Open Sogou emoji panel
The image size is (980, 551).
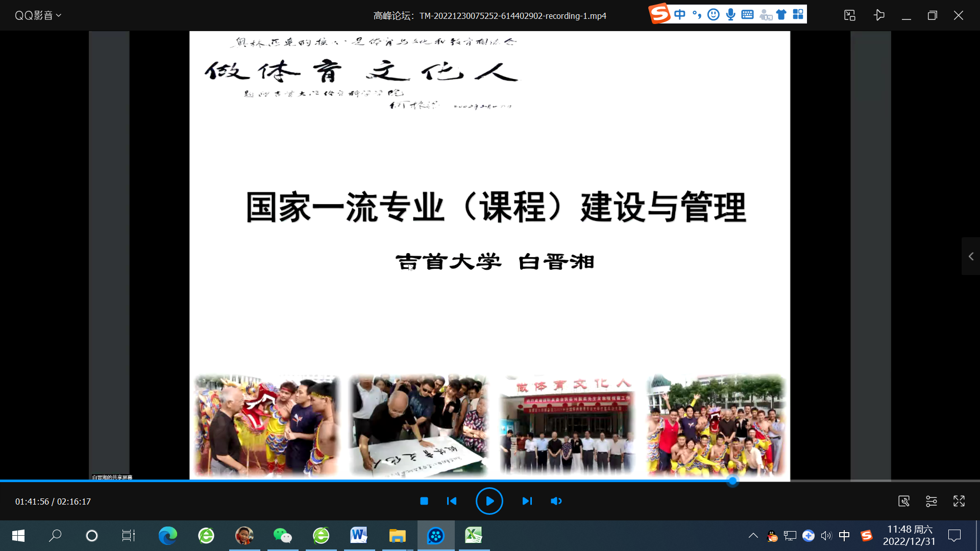coord(713,14)
